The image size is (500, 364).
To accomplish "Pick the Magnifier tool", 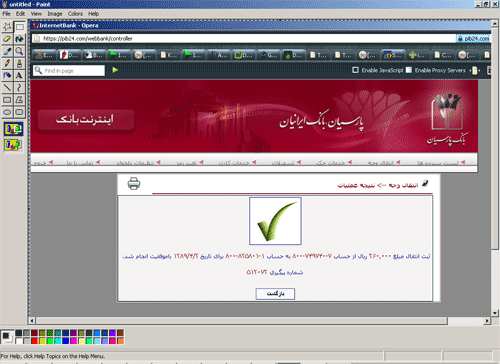I will point(19,51).
